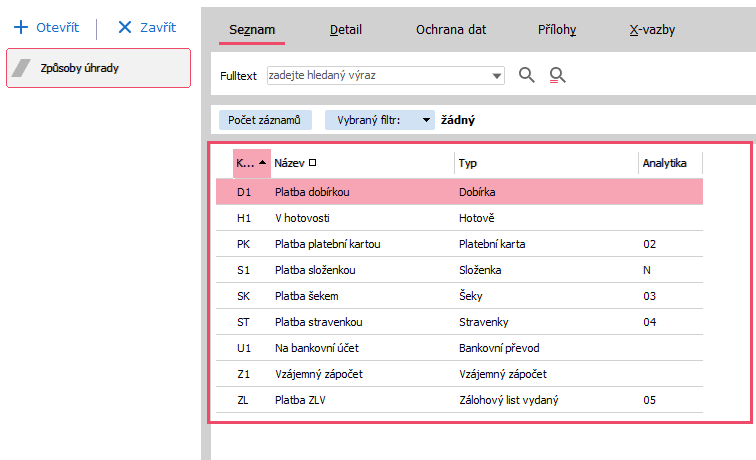
Task: Click the filter value žádný
Action: 458,120
